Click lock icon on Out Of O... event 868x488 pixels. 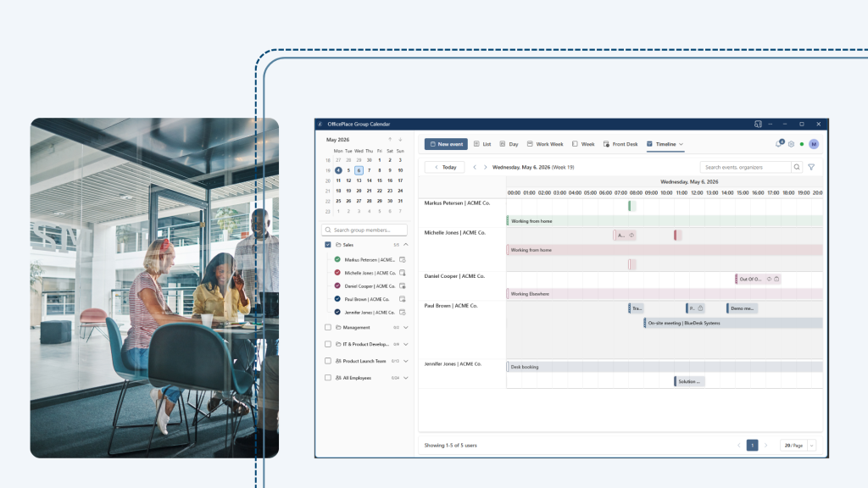tap(776, 279)
